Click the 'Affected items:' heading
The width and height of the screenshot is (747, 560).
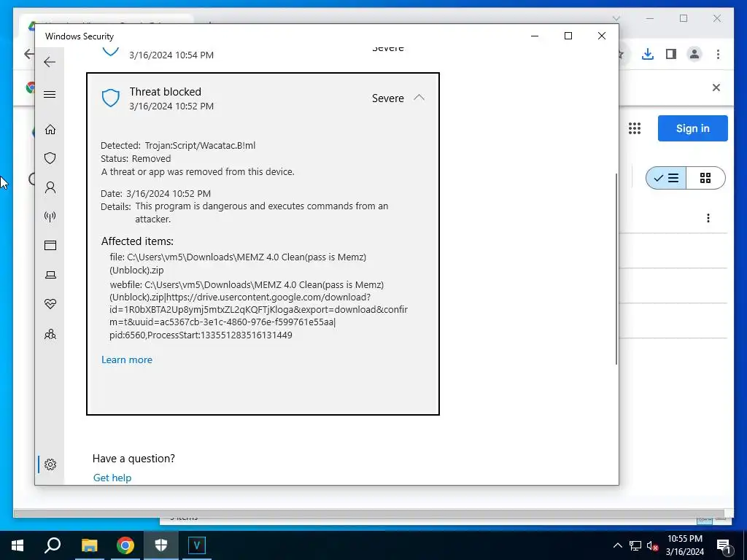(137, 241)
